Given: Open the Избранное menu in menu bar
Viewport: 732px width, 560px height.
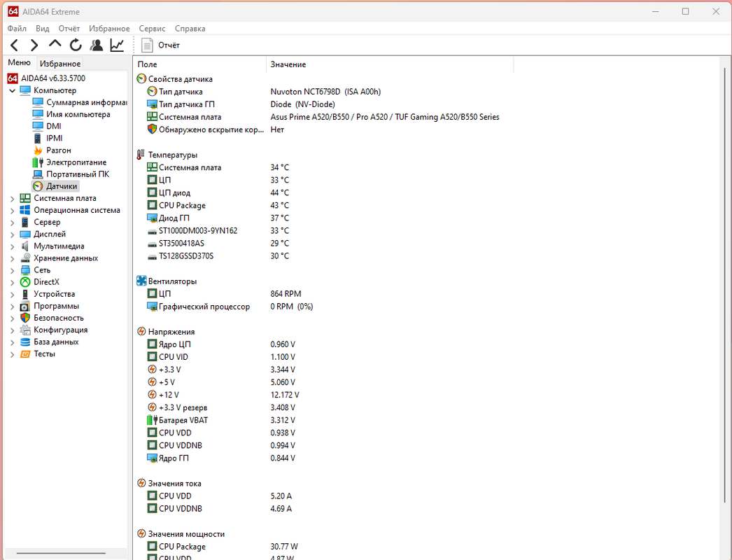Looking at the screenshot, I should [109, 29].
